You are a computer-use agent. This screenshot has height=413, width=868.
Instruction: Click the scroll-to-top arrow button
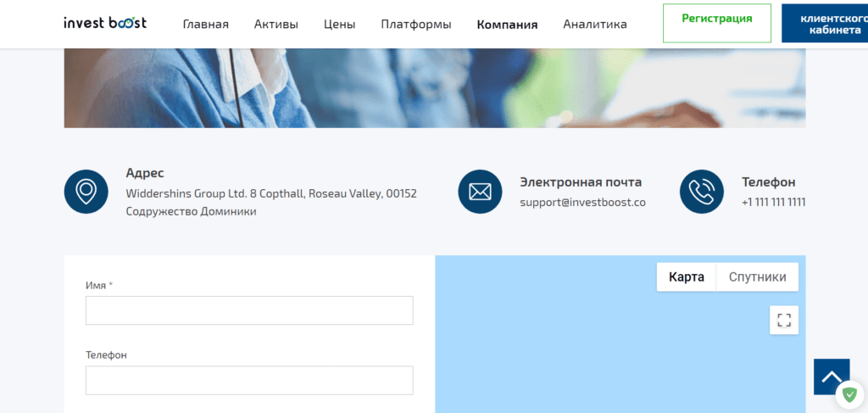[x=832, y=377]
